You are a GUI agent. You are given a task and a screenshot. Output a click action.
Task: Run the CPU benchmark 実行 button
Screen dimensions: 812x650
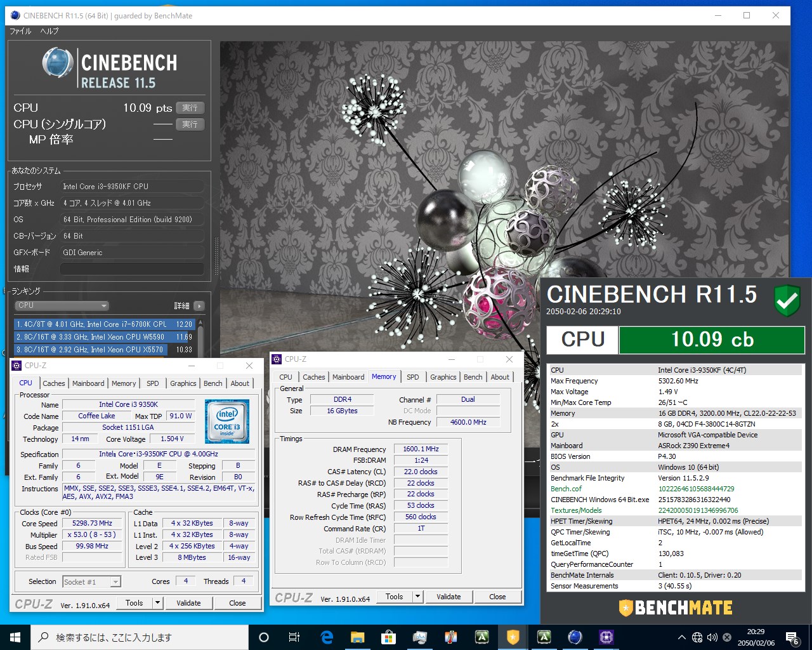[190, 108]
